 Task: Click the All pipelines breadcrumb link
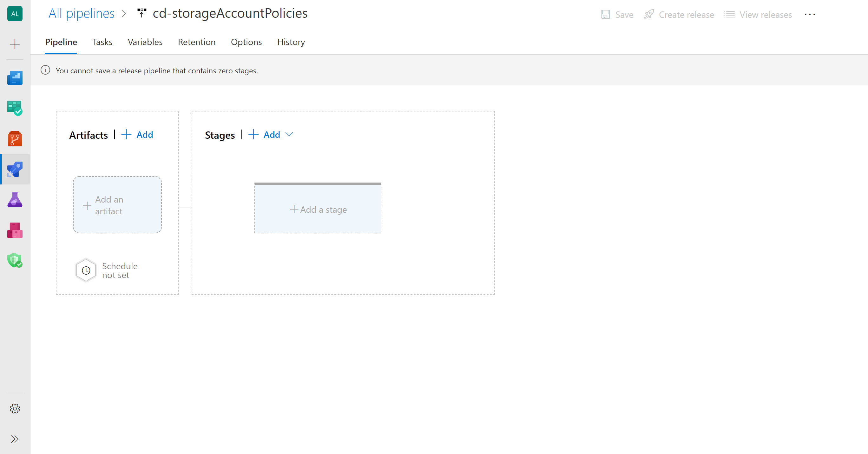point(80,14)
